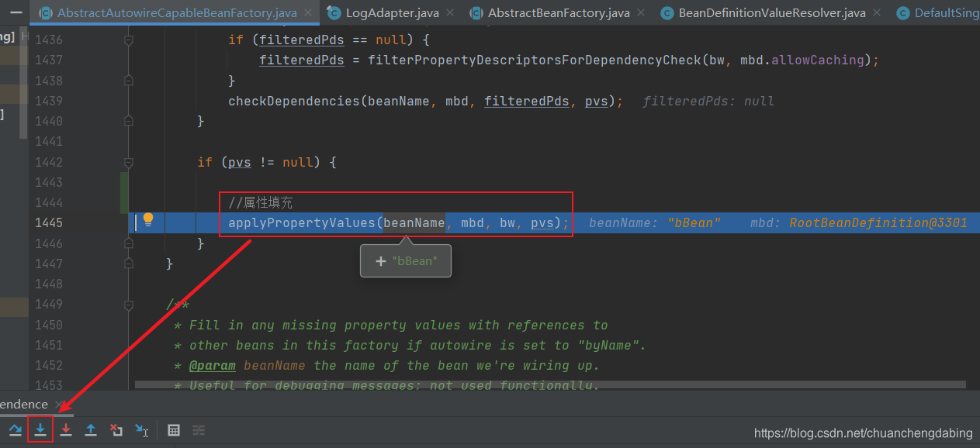Viewport: 980px width, 448px height.
Task: Click the editor horizontal scrollbar
Action: coord(550,384)
